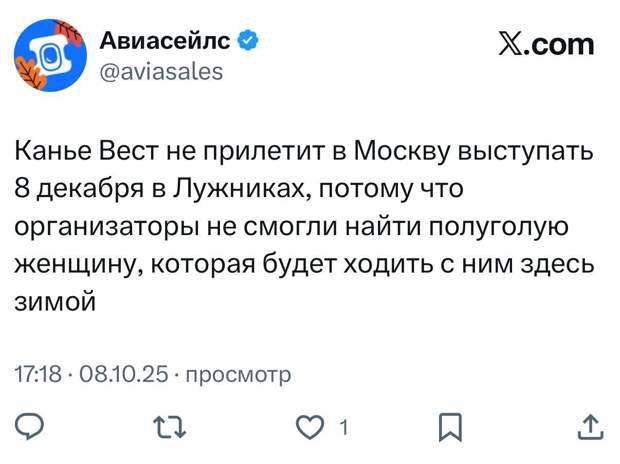The image size is (620, 464).
Task: Click the X.com logo
Action: [x=546, y=43]
